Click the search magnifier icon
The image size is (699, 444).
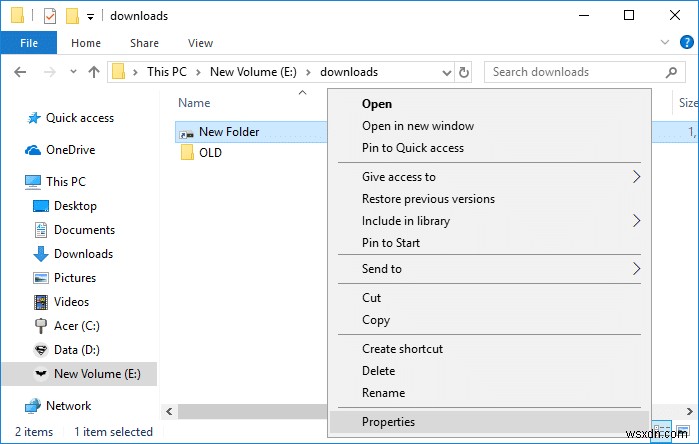671,72
